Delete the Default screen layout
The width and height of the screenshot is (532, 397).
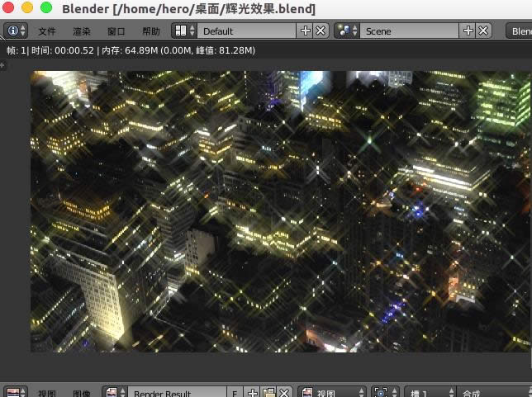[x=321, y=31]
